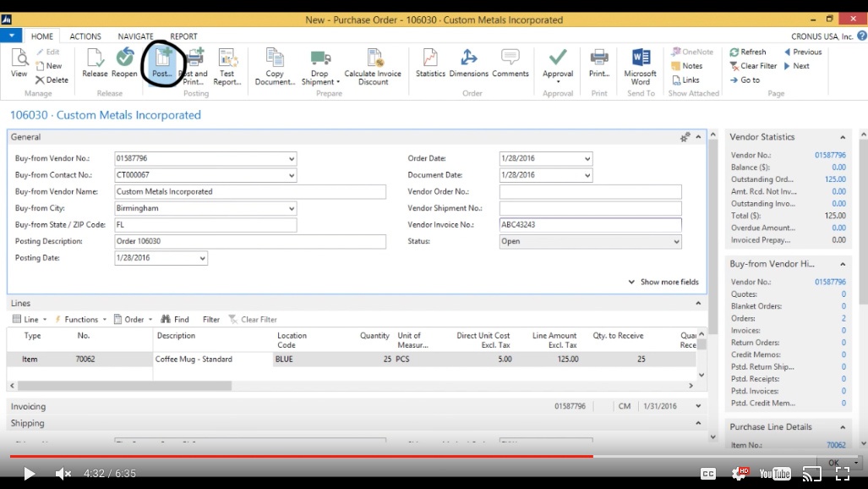Click the Posting Description field
Screen dimensions: 868x489
[x=249, y=242]
